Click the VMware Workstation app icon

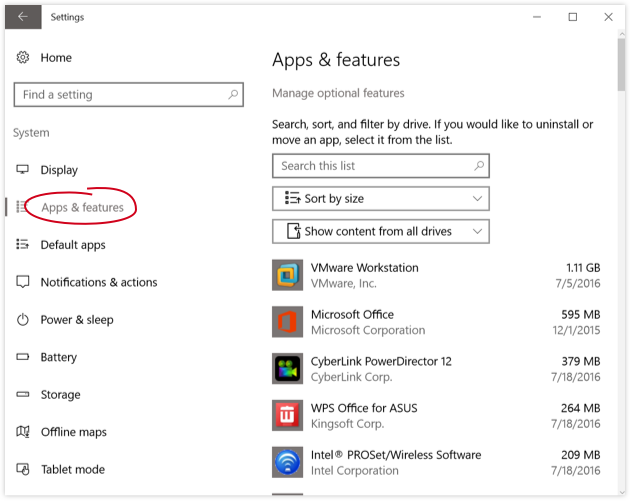(287, 275)
